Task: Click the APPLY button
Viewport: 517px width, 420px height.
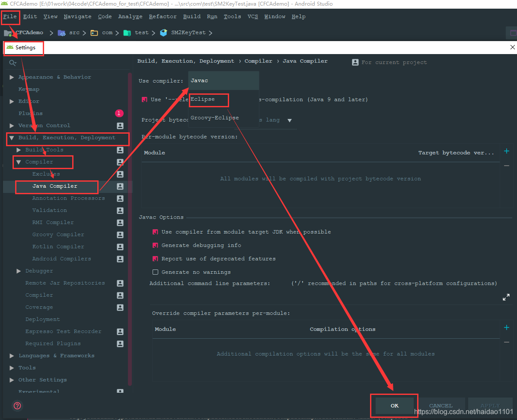Action: coord(490,406)
